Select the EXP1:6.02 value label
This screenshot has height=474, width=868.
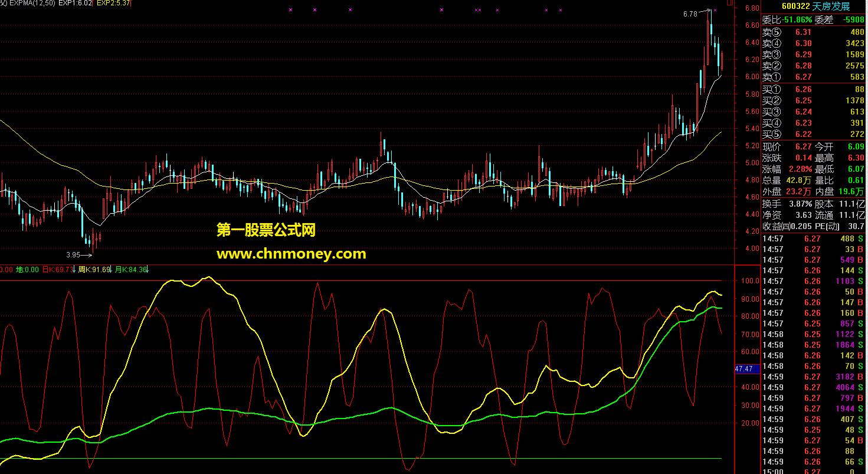pos(77,4)
